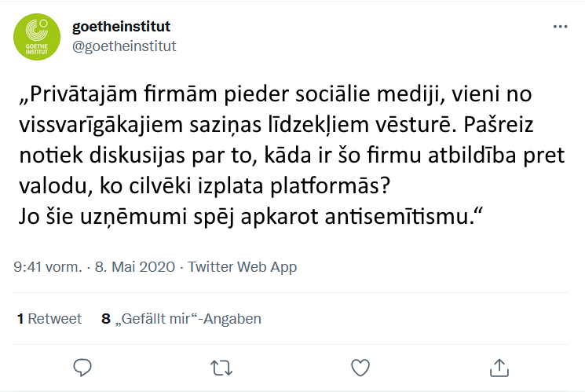This screenshot has width=585, height=392.
Task: Click the @goetheinstitut handle
Action: pos(124,46)
